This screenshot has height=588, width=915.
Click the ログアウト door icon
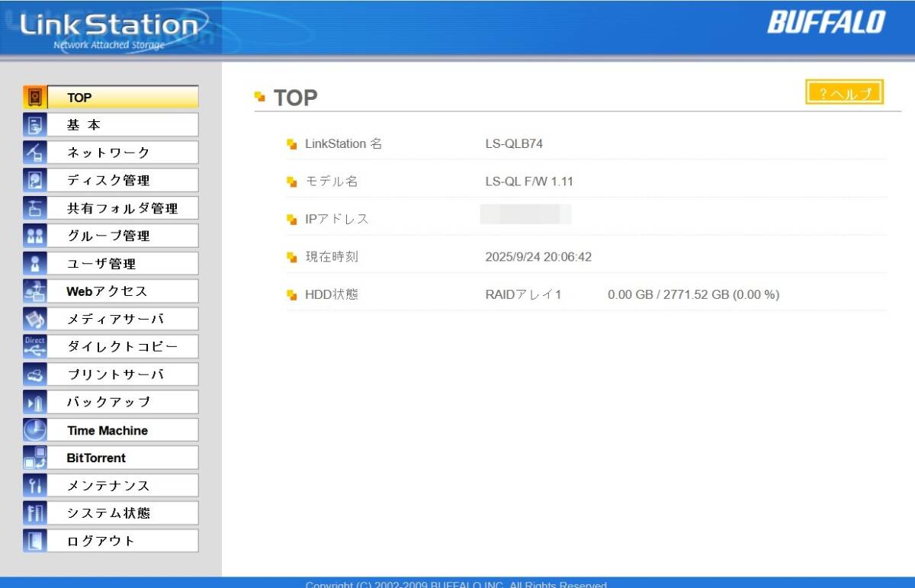[35, 541]
